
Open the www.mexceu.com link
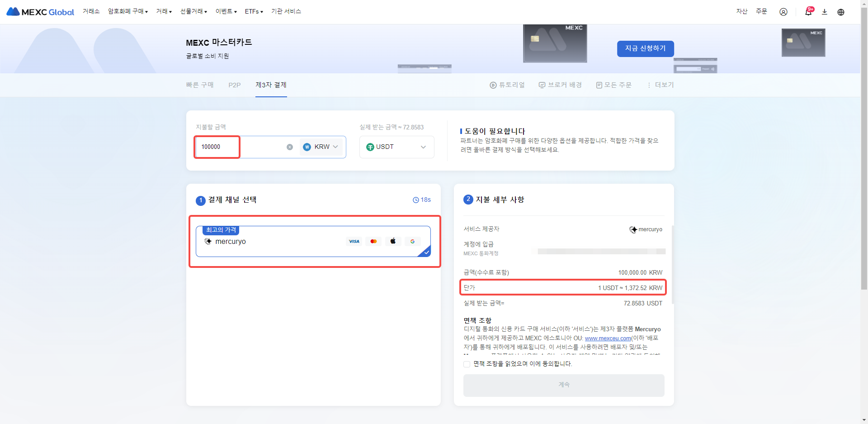(608, 338)
